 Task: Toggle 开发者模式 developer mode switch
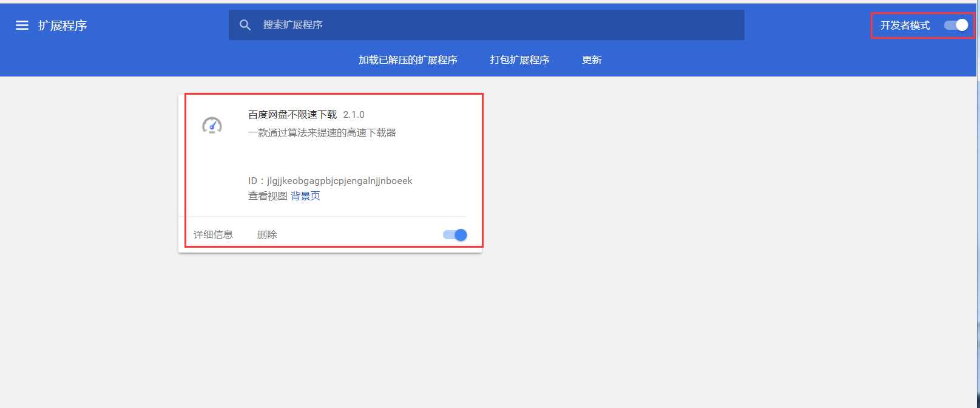(956, 25)
